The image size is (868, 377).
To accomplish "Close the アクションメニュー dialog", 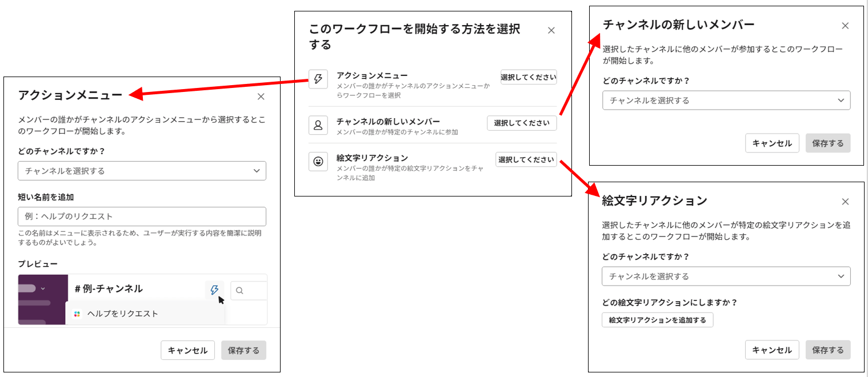I will pyautogui.click(x=261, y=97).
